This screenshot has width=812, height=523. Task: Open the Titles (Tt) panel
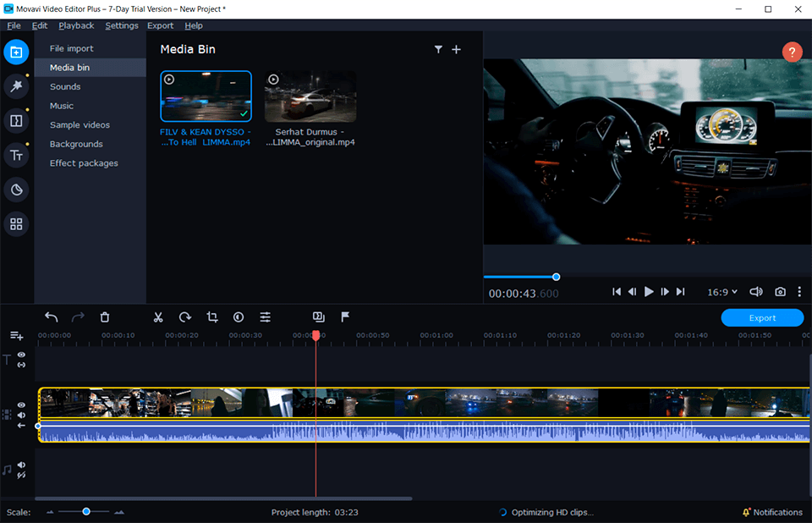[16, 155]
